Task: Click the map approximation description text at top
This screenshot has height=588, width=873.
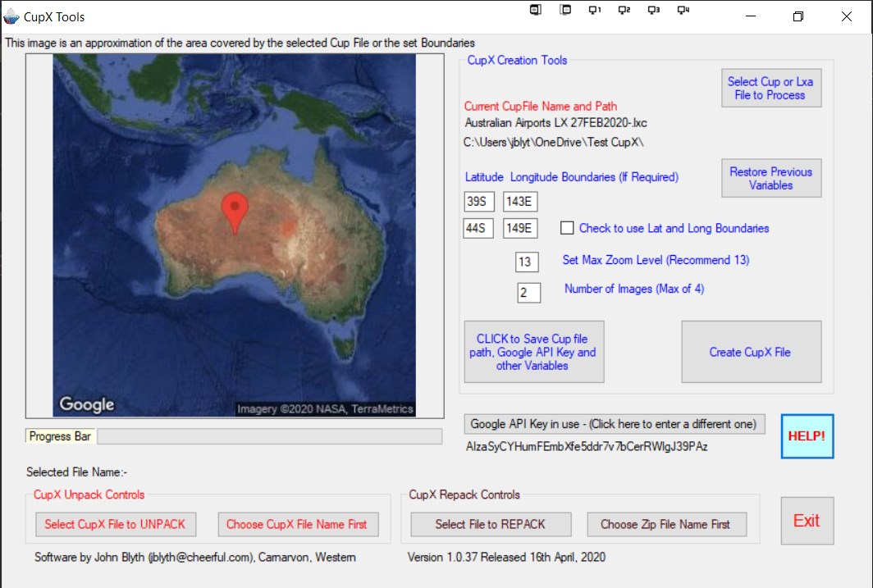Action: click(240, 43)
